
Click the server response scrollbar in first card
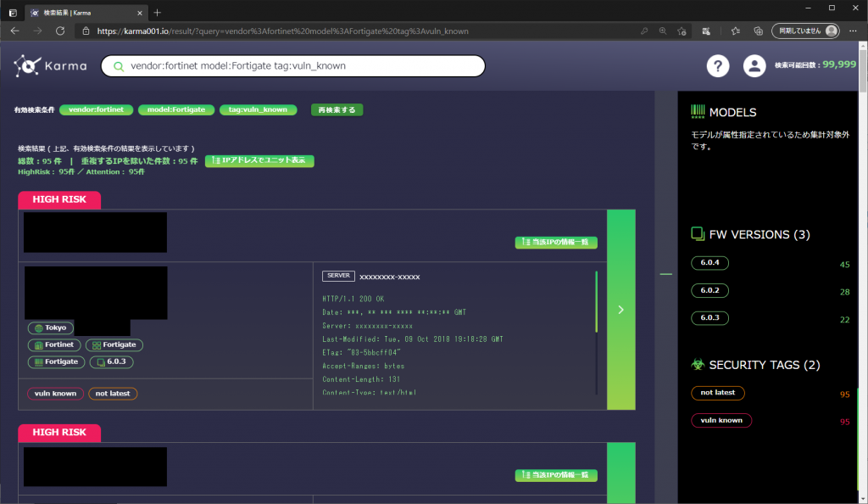[596, 302]
